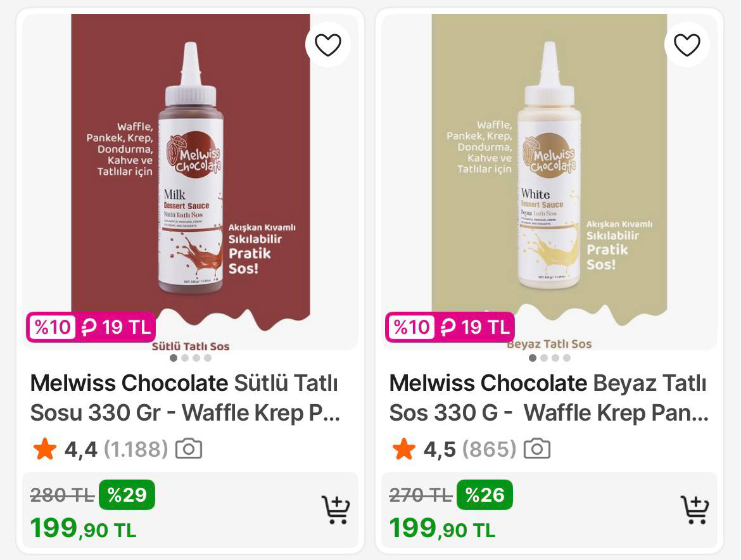View the 865 reviews count
Screen dimensions: 741x560
pos(489,449)
